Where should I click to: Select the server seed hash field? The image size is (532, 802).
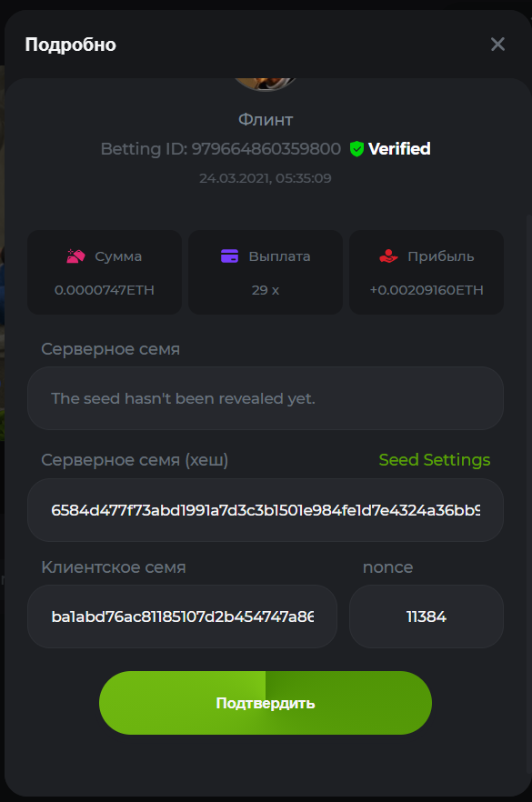(x=265, y=510)
